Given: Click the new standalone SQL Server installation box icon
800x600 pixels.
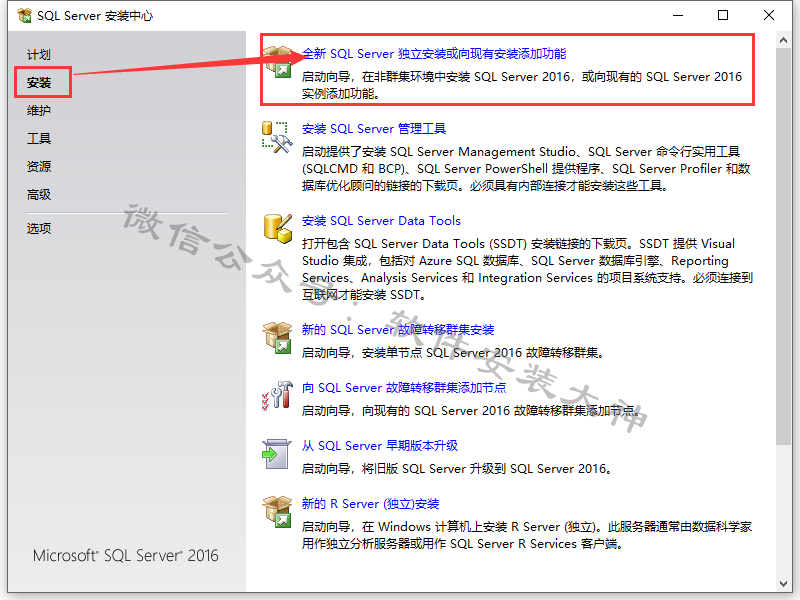Looking at the screenshot, I should tap(278, 62).
